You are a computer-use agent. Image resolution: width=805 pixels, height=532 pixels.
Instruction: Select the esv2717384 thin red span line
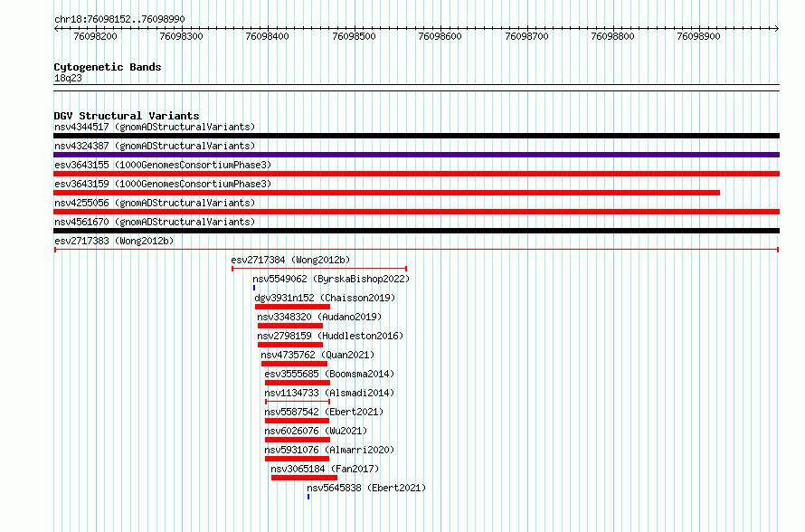point(319,269)
